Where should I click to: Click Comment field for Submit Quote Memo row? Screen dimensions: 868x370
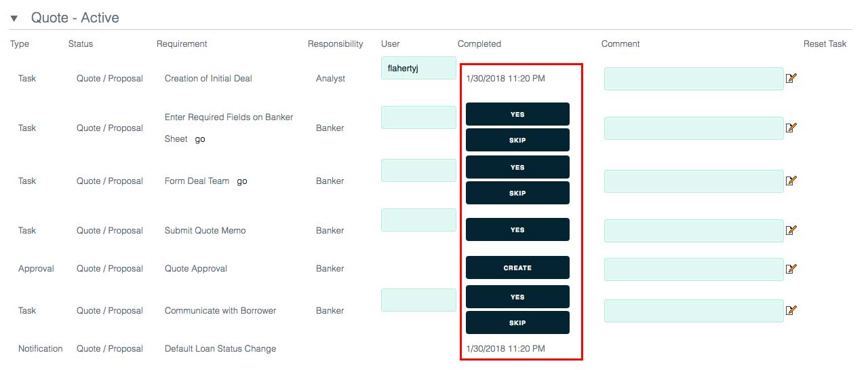694,231
